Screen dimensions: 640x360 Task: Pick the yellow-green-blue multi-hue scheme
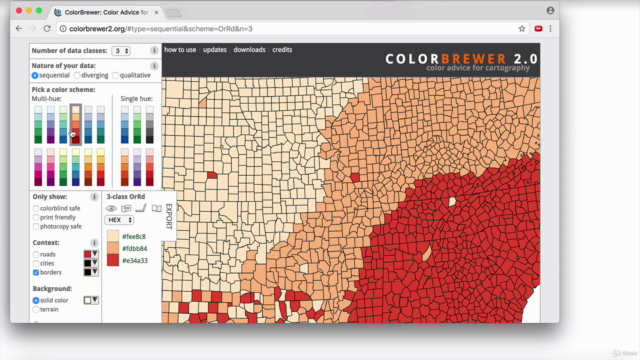coord(76,167)
